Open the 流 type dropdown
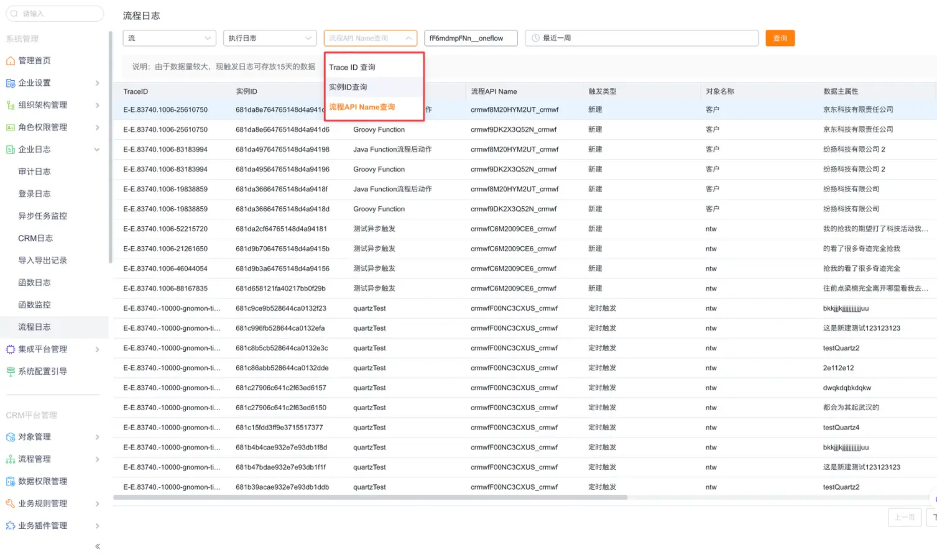937x560 pixels. (x=169, y=38)
